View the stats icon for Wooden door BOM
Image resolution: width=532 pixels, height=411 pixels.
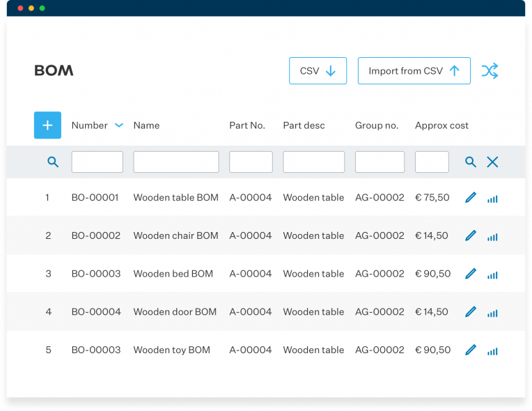tap(492, 313)
